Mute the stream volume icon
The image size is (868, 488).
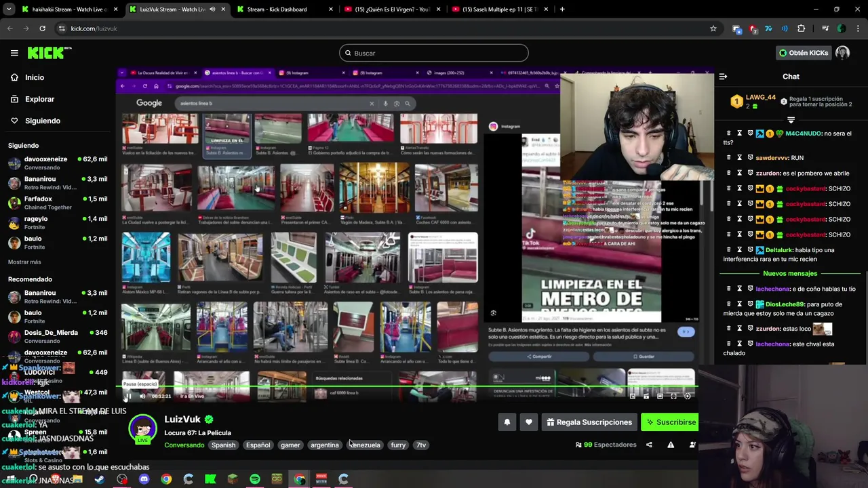(142, 396)
